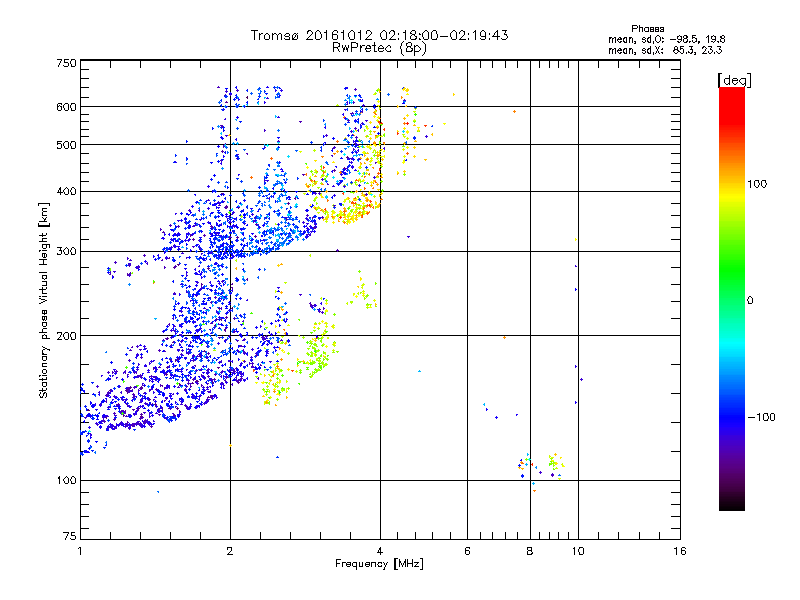Click the y-axis tick label '75'

[x=70, y=536]
